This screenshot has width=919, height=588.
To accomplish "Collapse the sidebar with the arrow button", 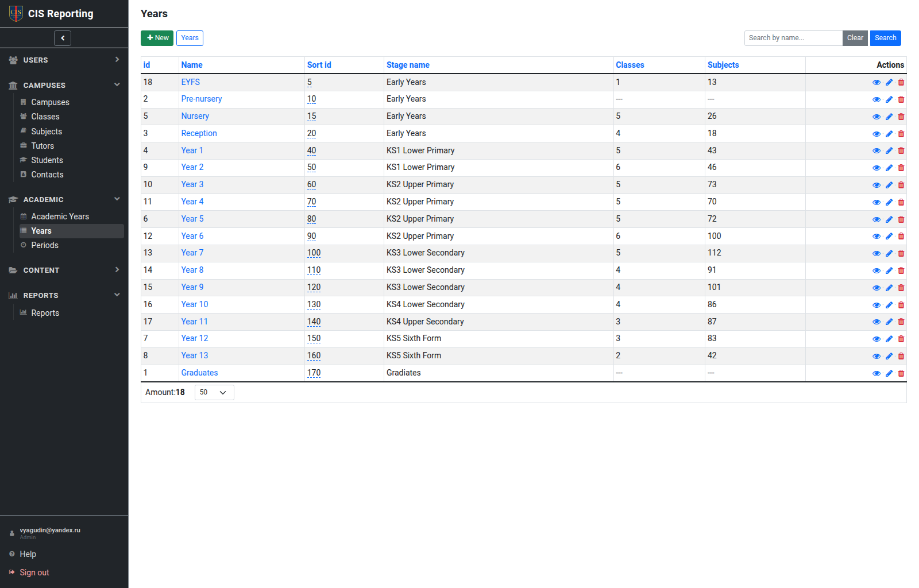I will [63, 38].
